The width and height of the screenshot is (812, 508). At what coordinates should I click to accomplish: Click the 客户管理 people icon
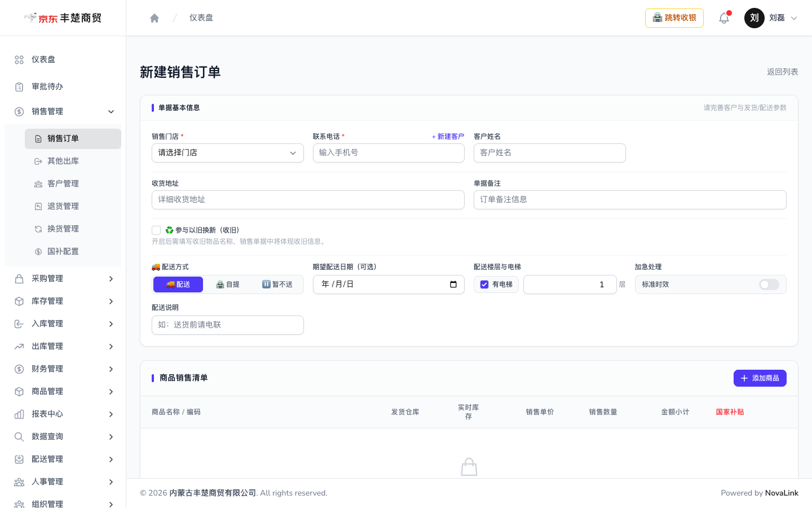pyautogui.click(x=38, y=184)
